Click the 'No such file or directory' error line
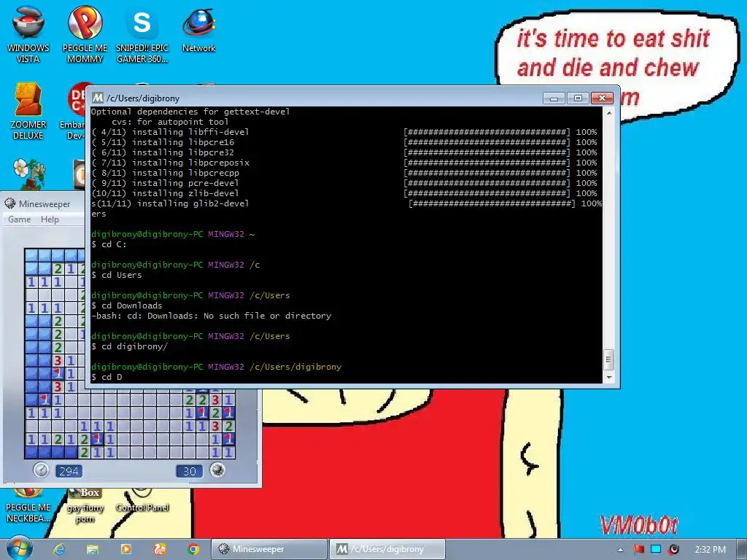The height and width of the screenshot is (560, 747). [211, 316]
